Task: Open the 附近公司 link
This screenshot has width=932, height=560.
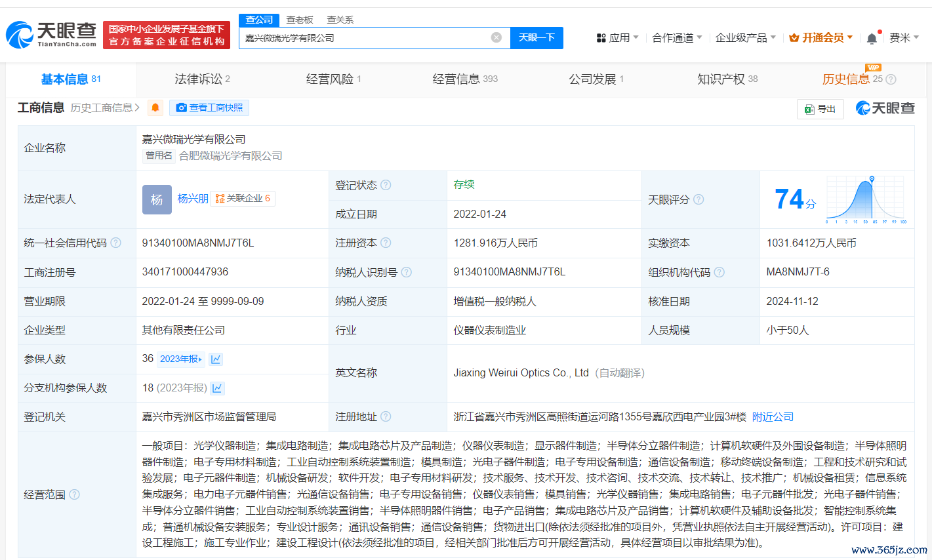Action: [x=773, y=416]
